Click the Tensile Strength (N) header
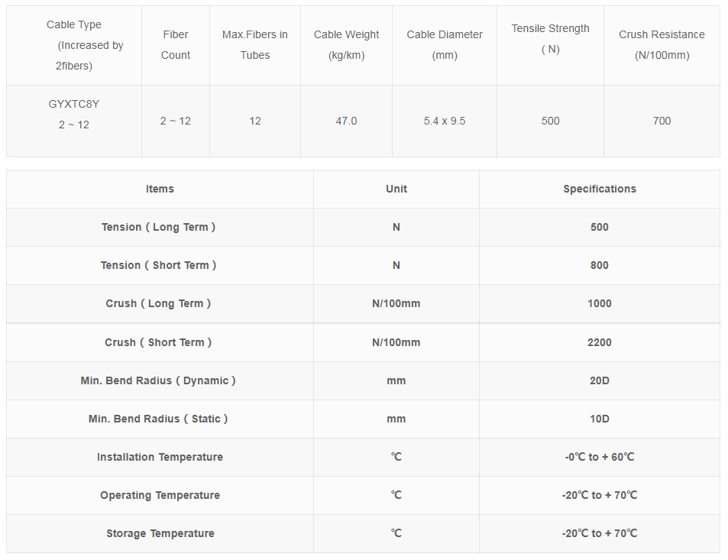The height and width of the screenshot is (560, 728). pyautogui.click(x=550, y=39)
